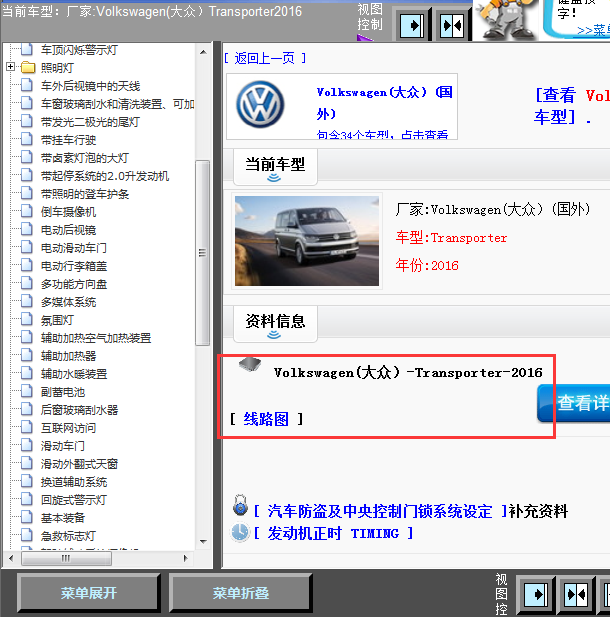The image size is (610, 617).
Task: Open 发动机正时 TIMING link
Action: click(333, 534)
